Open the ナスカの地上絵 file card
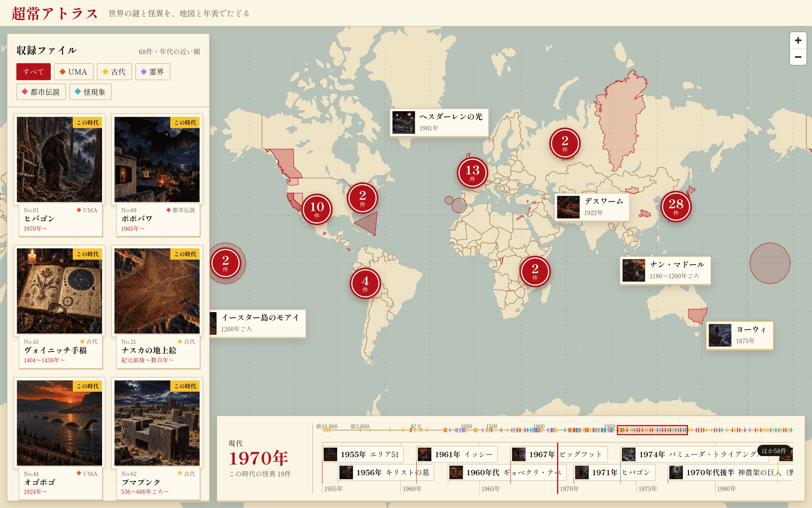This screenshot has width=812, height=508. click(x=157, y=307)
